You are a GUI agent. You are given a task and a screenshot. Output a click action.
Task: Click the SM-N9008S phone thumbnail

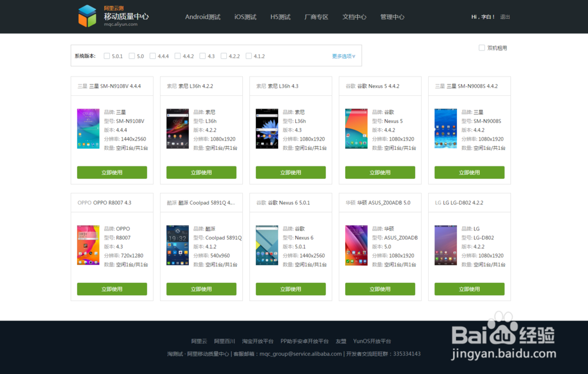pos(446,129)
